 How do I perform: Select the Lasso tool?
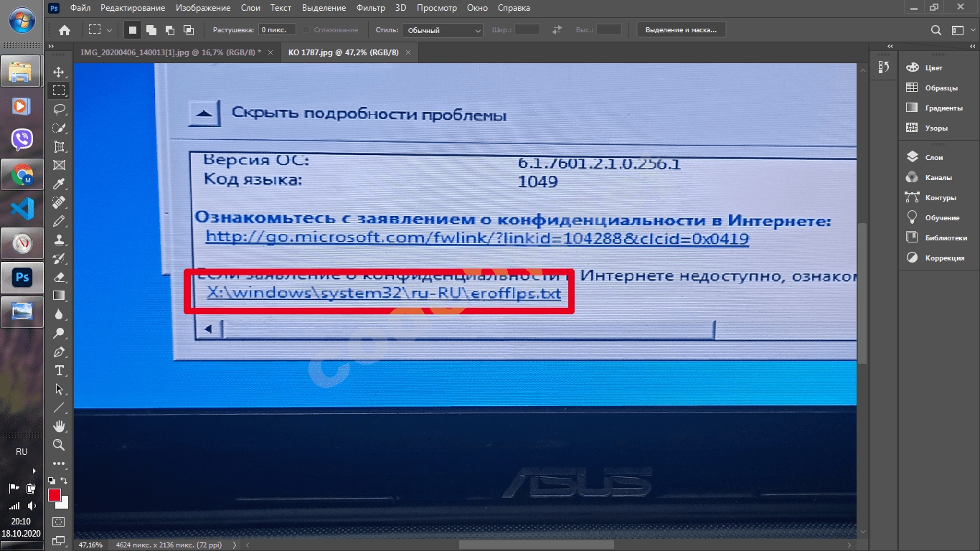pos(60,109)
